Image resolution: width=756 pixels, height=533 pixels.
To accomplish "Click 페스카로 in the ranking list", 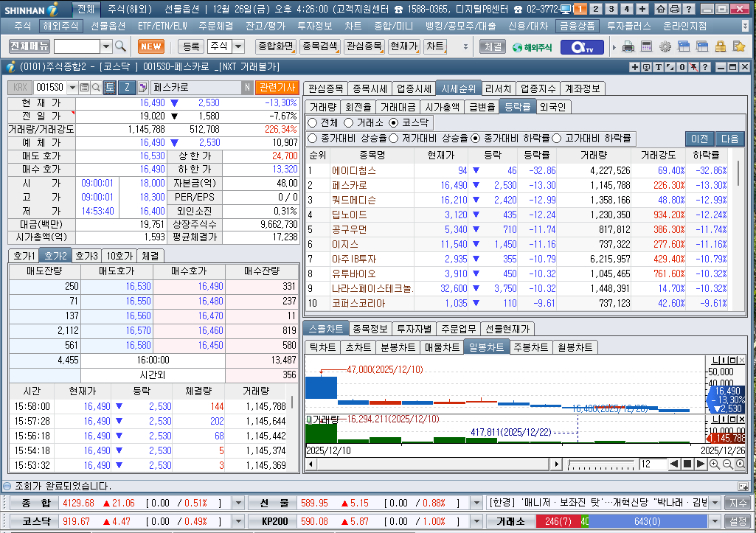I will click(x=350, y=186).
